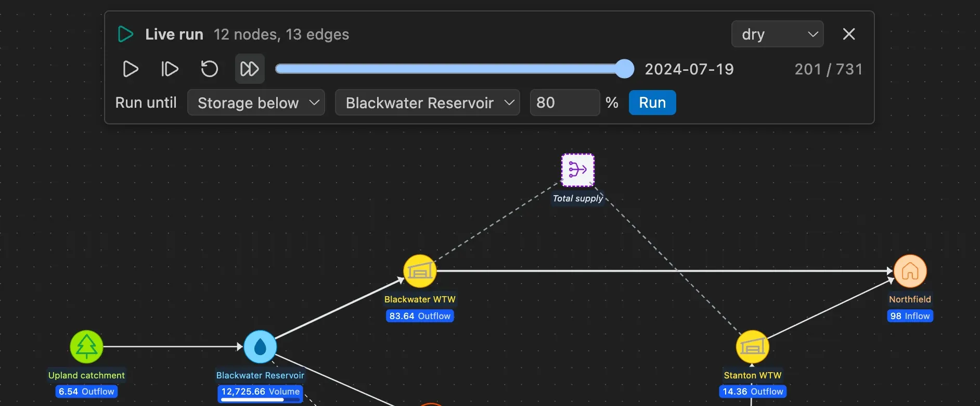This screenshot has height=406, width=980.
Task: Start playback with the play button
Action: click(131, 69)
